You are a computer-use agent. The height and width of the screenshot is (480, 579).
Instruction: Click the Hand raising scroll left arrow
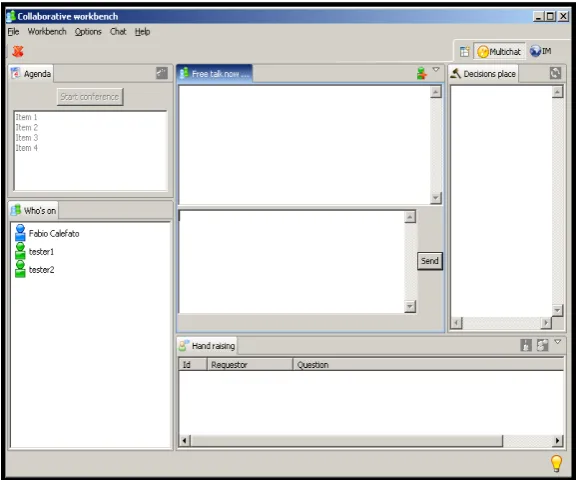(185, 440)
